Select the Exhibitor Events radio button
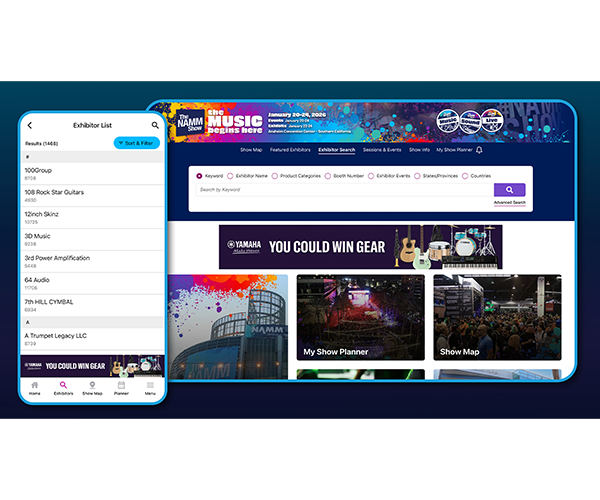 coord(371,176)
